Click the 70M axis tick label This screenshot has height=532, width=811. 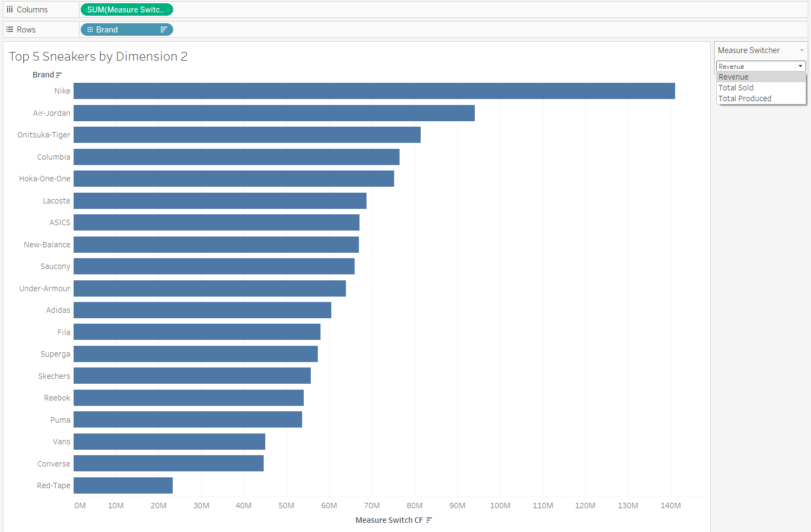(x=372, y=505)
